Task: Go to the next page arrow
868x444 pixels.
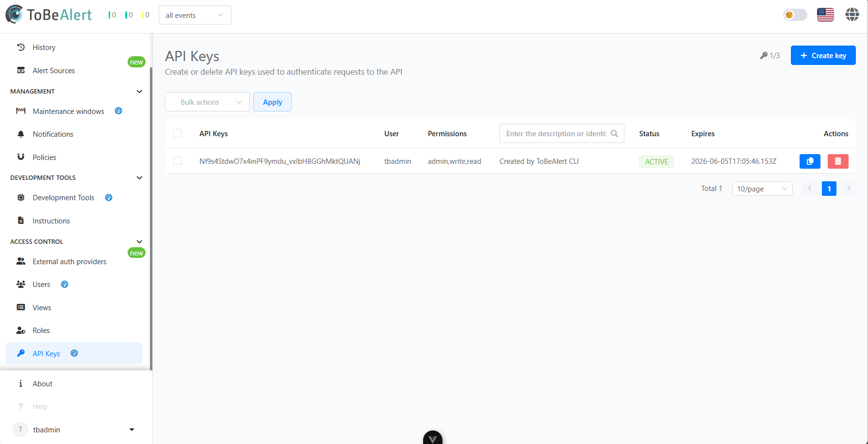Action: point(849,189)
